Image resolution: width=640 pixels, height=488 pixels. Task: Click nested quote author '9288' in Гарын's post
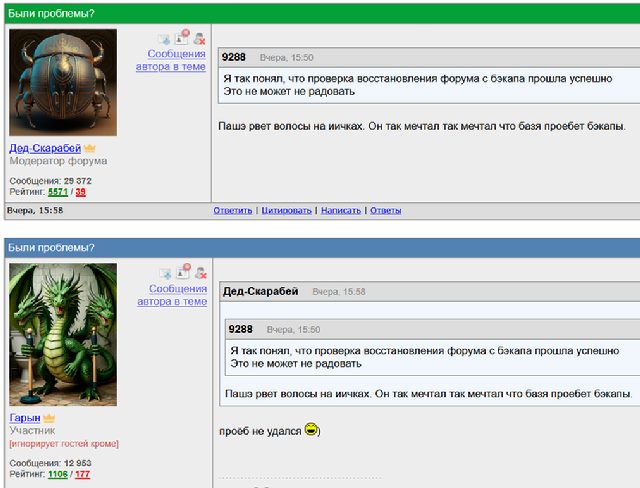(x=240, y=329)
